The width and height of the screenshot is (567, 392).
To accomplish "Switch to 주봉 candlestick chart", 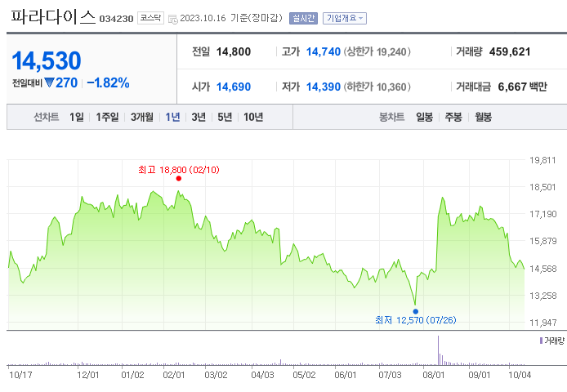I will [453, 117].
